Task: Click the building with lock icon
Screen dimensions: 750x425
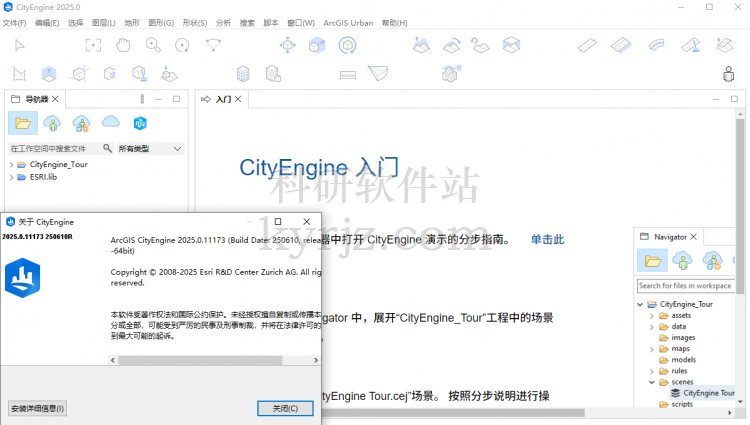Action: point(273,74)
